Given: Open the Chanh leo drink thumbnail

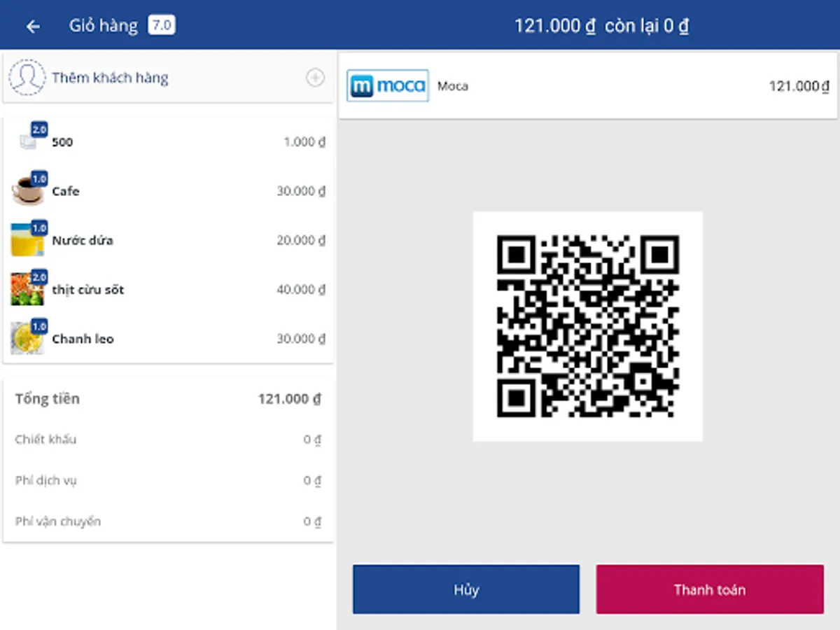Looking at the screenshot, I should pos(28,338).
